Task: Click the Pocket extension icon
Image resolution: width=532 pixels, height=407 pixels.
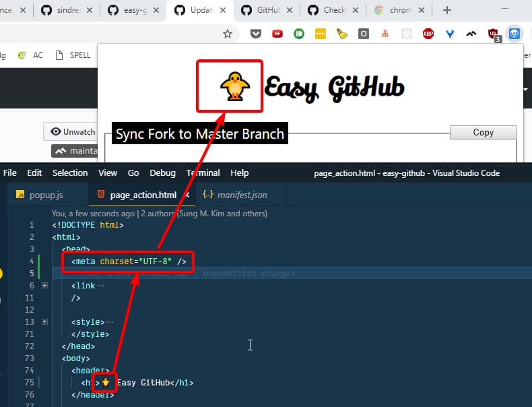Action: [x=256, y=34]
